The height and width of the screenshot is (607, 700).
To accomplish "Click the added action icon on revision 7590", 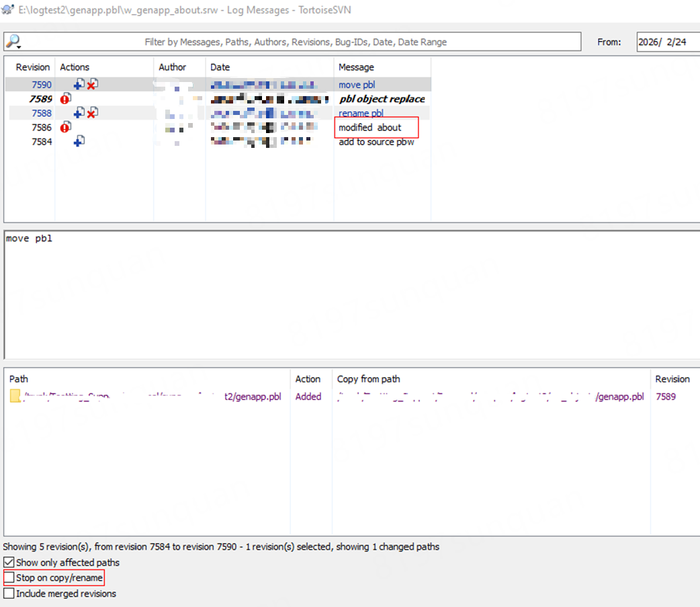I will click(x=79, y=84).
